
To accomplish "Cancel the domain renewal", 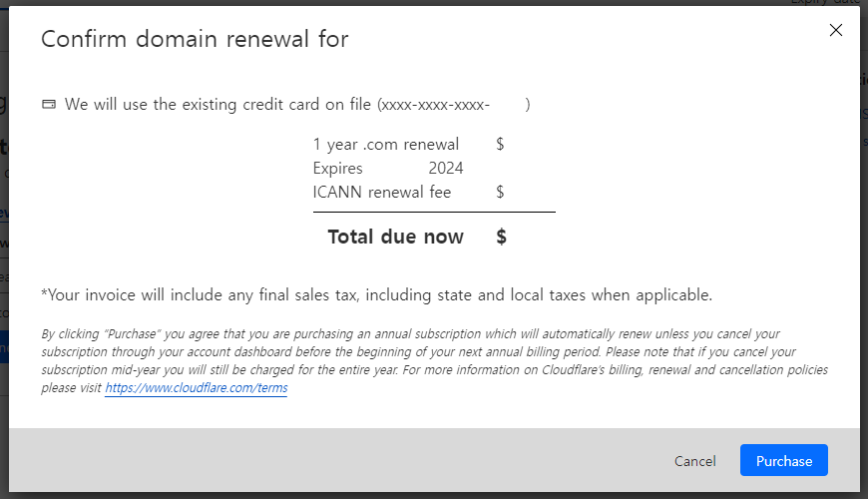I will click(x=694, y=461).
